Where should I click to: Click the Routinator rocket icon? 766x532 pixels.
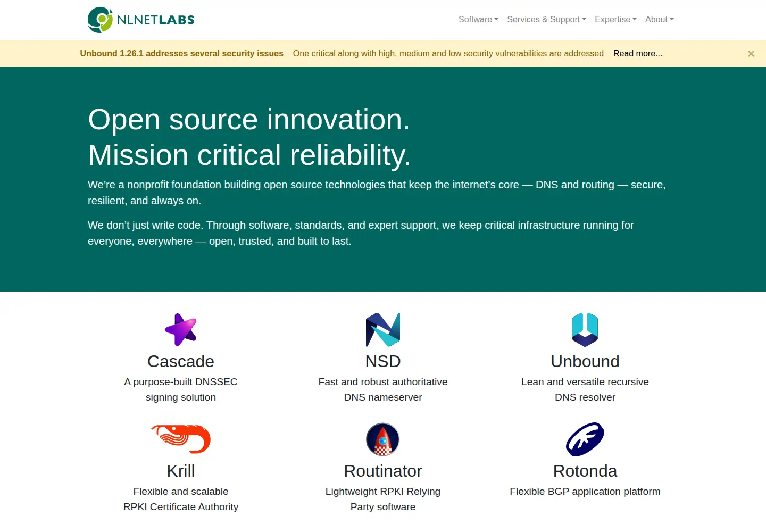[x=383, y=439]
